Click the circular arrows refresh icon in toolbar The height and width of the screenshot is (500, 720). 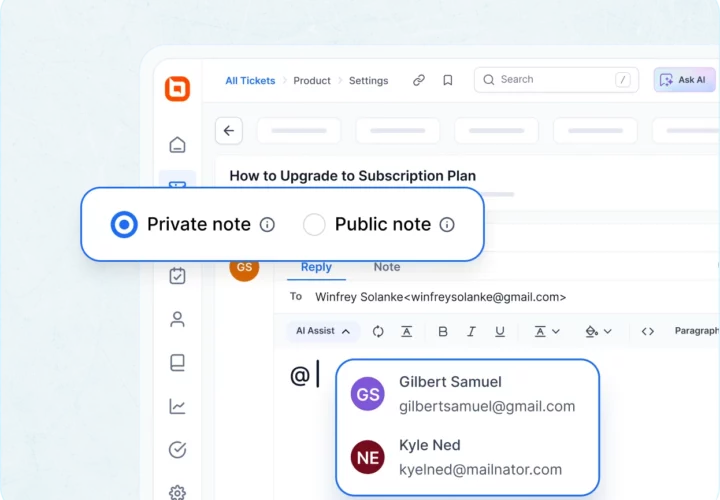pyautogui.click(x=378, y=331)
